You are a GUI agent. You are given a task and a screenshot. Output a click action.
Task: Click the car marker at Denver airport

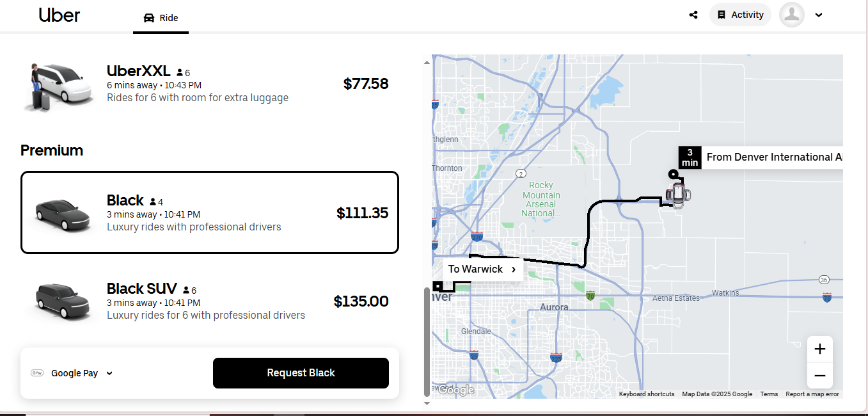coord(678,195)
